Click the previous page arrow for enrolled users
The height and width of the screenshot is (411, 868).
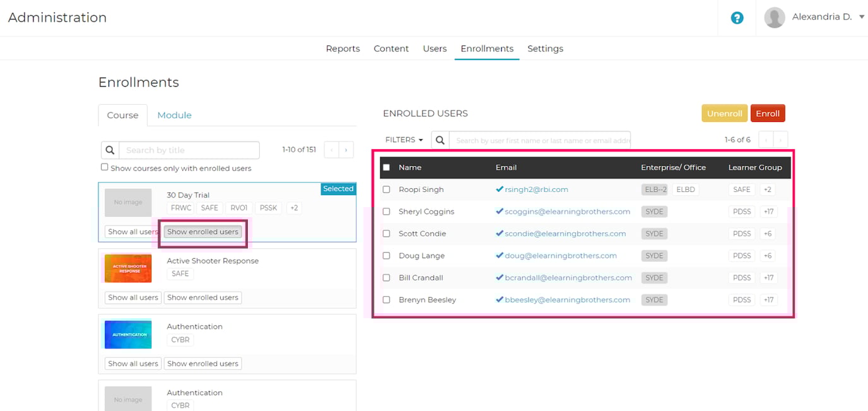765,140
